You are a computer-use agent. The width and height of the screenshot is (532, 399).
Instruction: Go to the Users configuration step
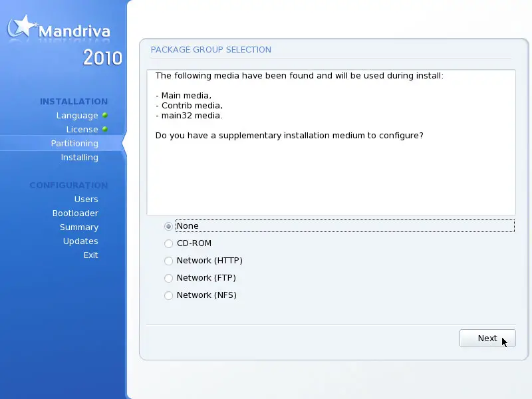click(x=86, y=199)
